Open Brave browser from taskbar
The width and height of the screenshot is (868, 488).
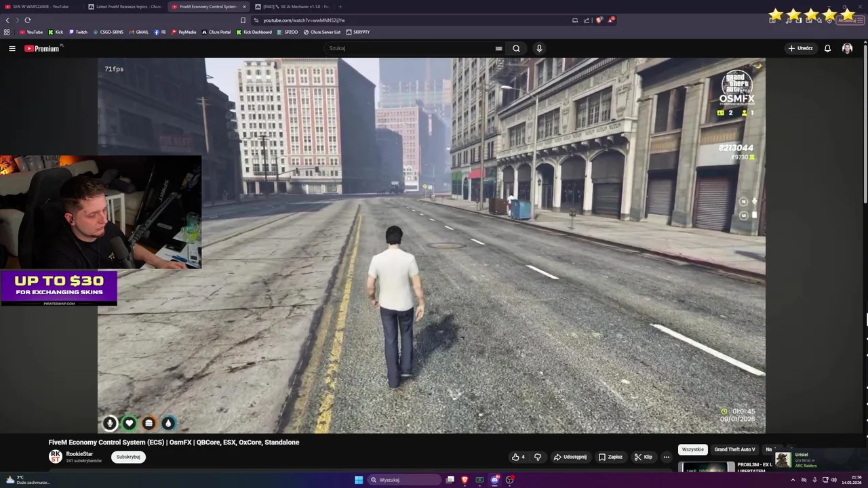(x=465, y=480)
